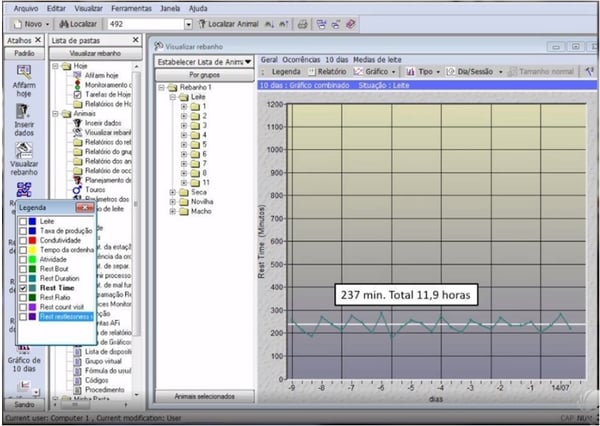Click the folder list vertical scrollbar
The image size is (600, 426).
(x=137, y=203)
